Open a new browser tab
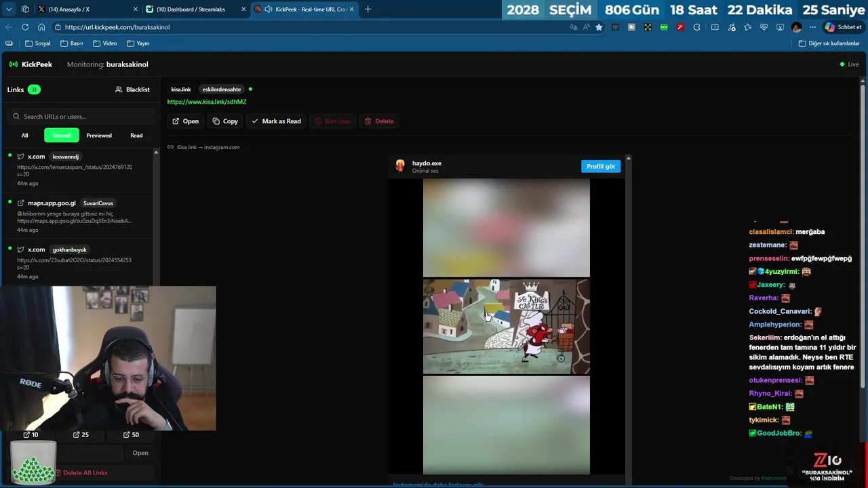This screenshot has width=868, height=488. [368, 9]
